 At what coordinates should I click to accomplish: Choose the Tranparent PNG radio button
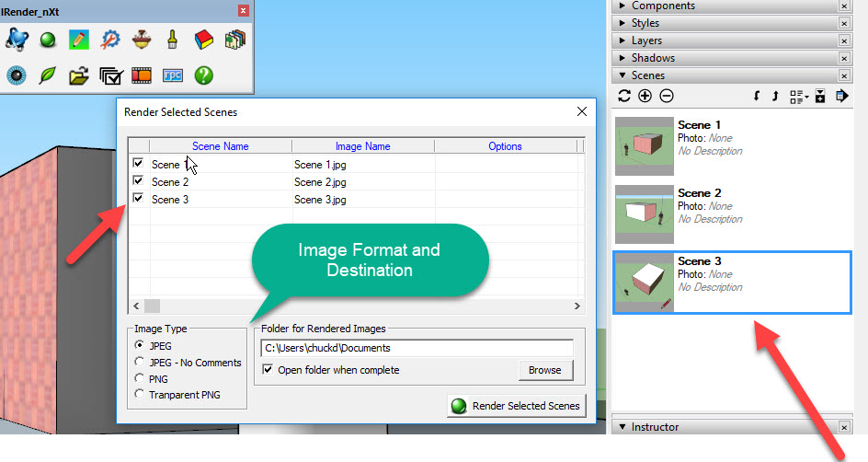click(x=140, y=394)
